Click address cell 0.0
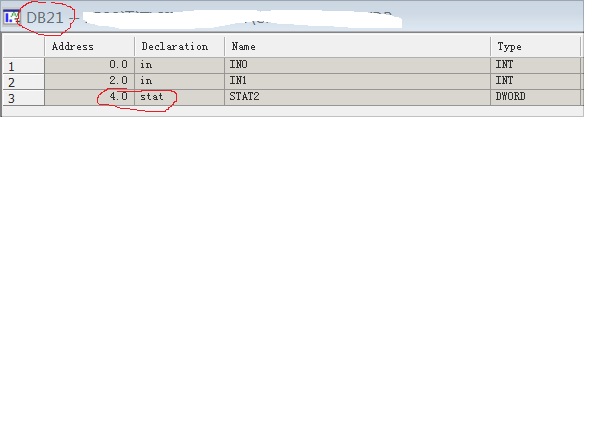This screenshot has height=435, width=599. point(89,65)
